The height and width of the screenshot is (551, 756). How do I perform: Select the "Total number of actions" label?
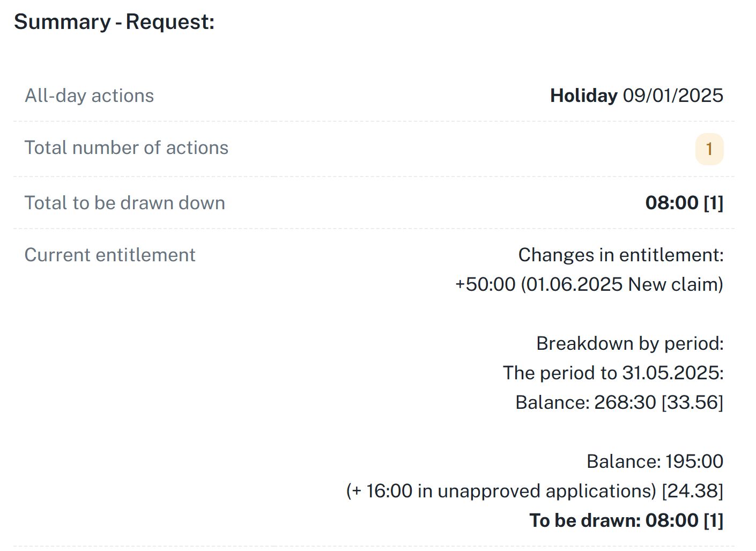click(127, 148)
